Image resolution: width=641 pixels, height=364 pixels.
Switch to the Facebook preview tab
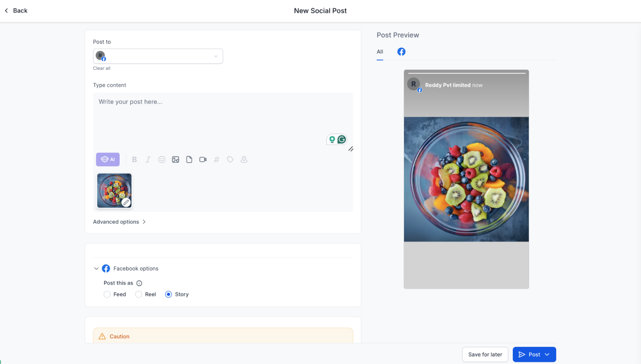tap(401, 52)
